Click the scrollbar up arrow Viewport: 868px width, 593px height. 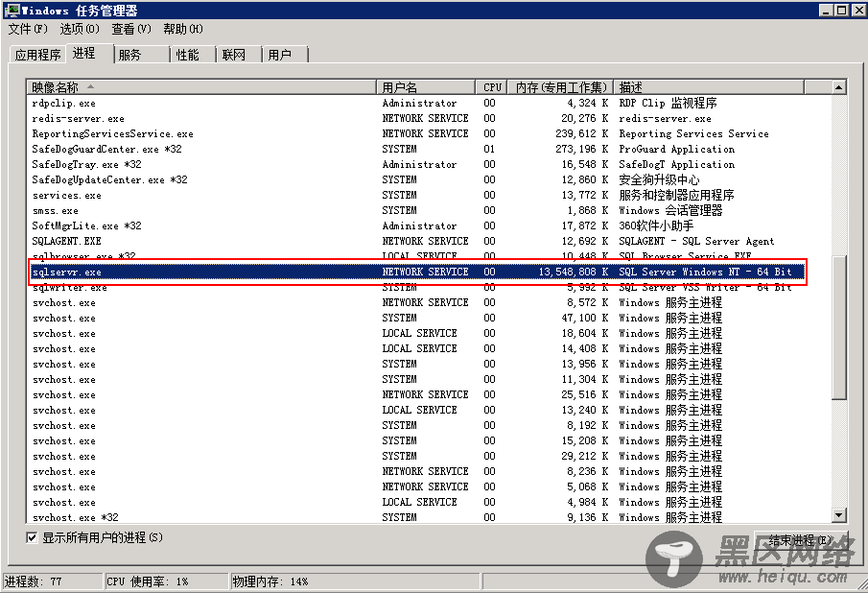838,87
